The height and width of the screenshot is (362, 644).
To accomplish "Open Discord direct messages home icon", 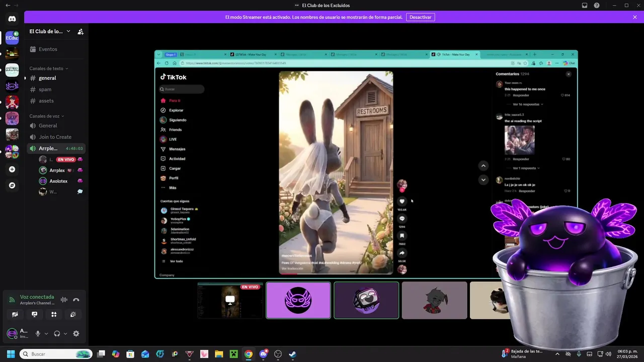I will coord(12,19).
